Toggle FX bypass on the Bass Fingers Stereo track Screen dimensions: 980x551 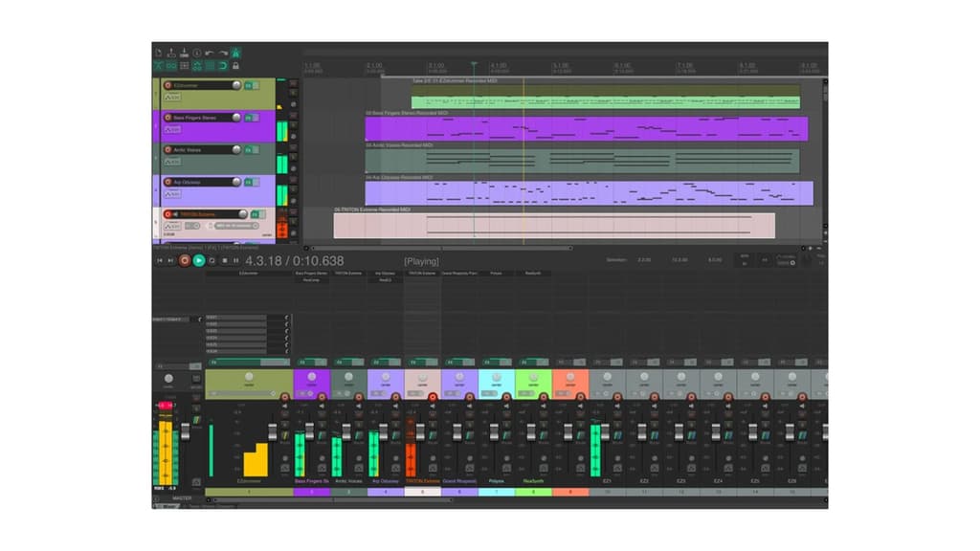coord(256,117)
